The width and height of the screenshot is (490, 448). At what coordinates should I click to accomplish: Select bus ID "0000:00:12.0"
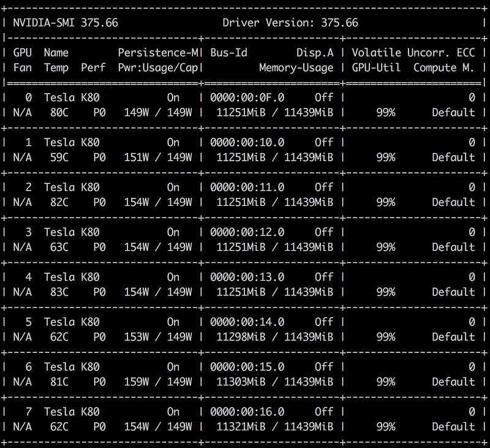[247, 232]
